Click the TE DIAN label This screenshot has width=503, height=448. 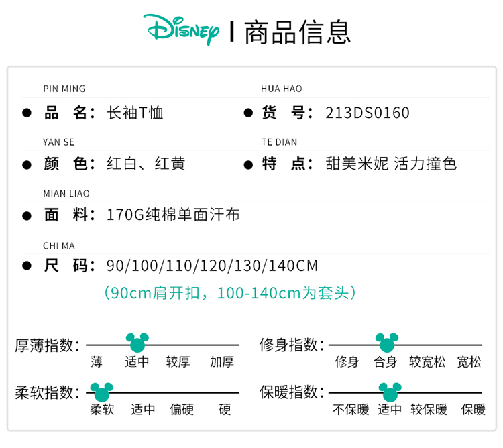(279, 142)
